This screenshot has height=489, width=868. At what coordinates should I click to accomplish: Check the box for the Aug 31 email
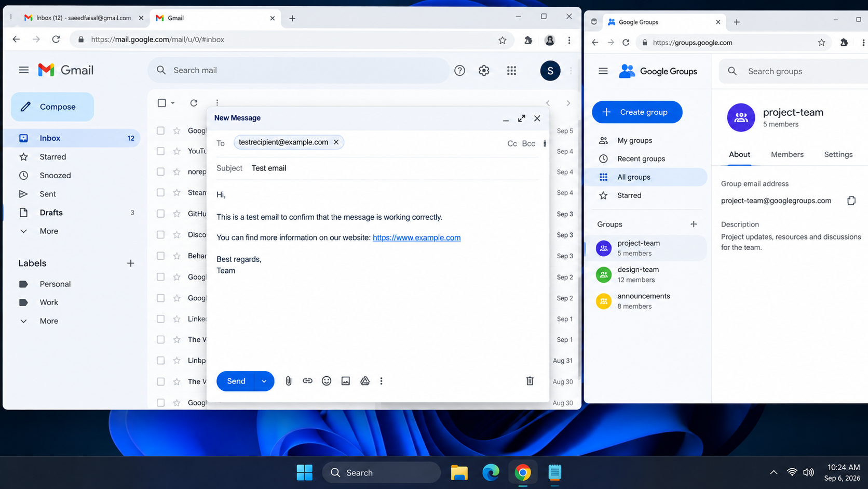(x=161, y=360)
